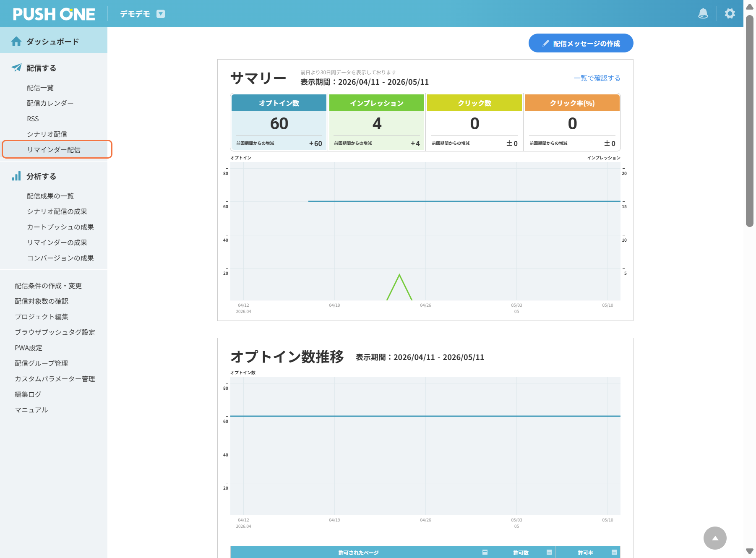
Task: Click the green impression peak on the summary chart
Action: pyautogui.click(x=399, y=275)
